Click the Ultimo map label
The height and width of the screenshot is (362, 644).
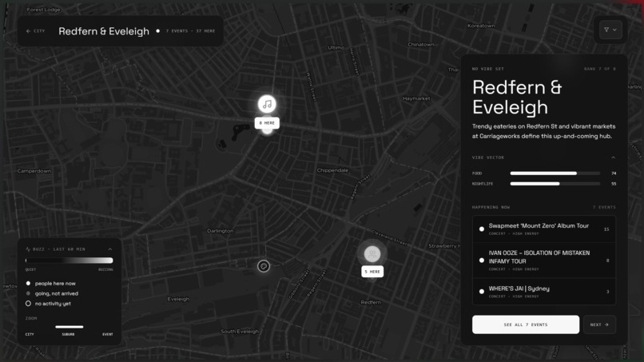(336, 48)
